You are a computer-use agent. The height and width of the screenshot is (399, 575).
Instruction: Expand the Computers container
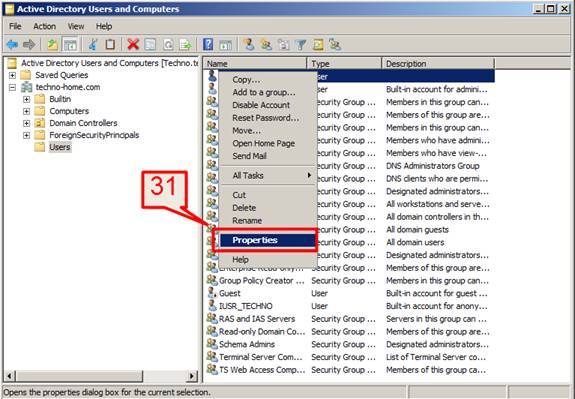pyautogui.click(x=26, y=111)
